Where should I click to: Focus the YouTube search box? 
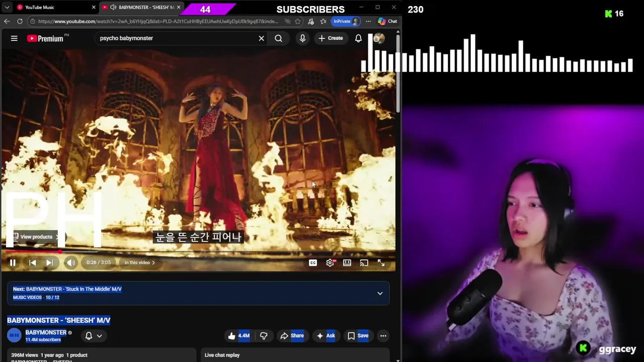pyautogui.click(x=176, y=38)
